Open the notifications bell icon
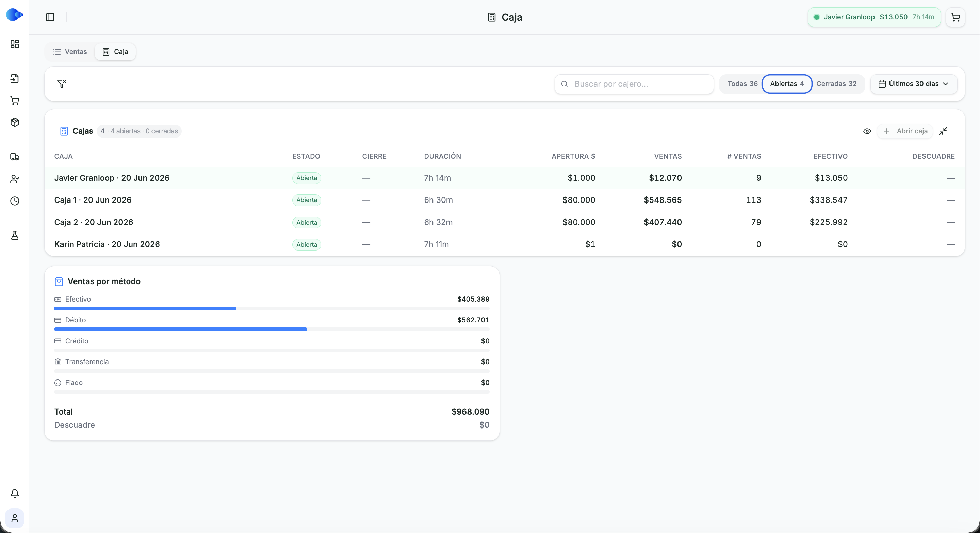Image resolution: width=980 pixels, height=533 pixels. pos(14,494)
